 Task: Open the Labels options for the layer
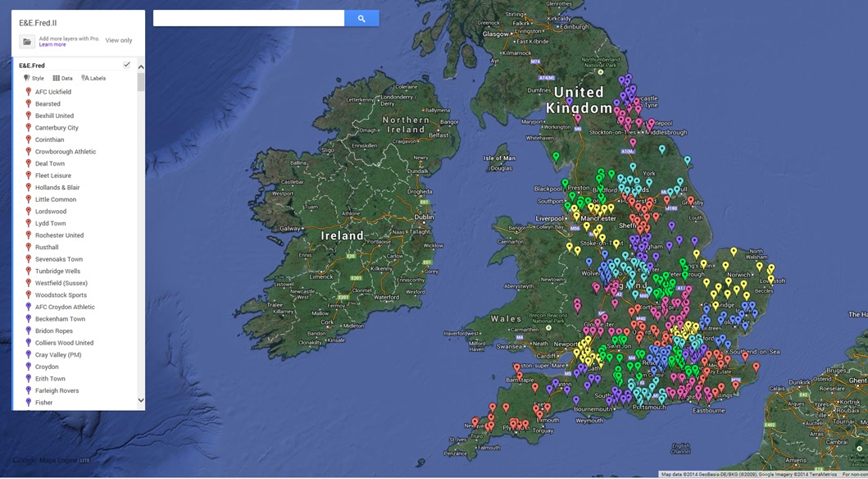(93, 79)
